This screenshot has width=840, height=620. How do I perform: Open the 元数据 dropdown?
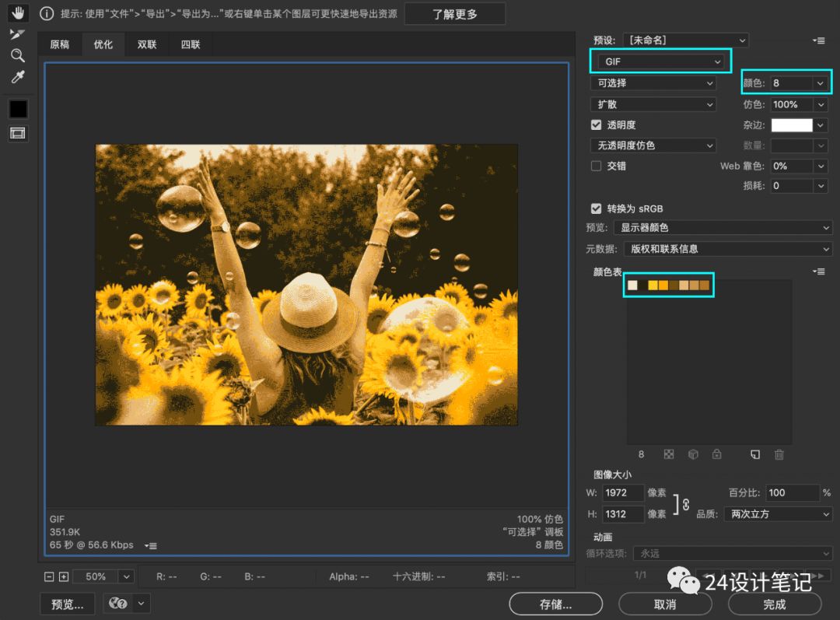pos(728,249)
